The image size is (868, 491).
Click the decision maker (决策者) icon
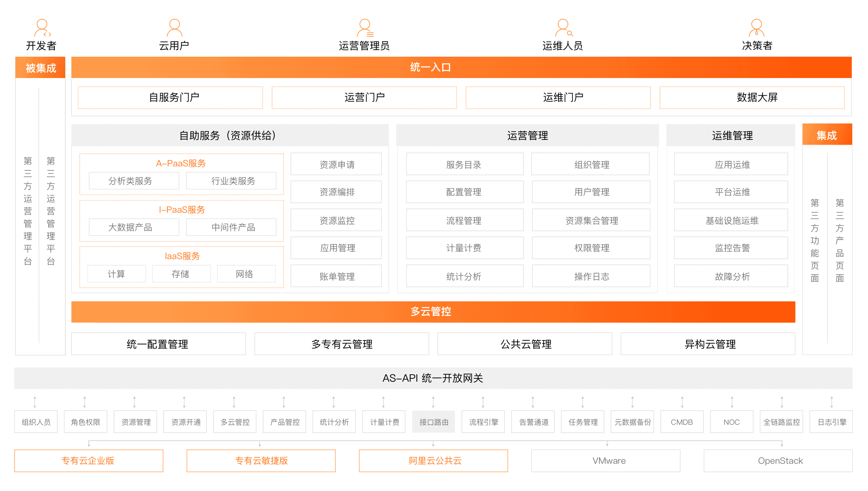(756, 28)
